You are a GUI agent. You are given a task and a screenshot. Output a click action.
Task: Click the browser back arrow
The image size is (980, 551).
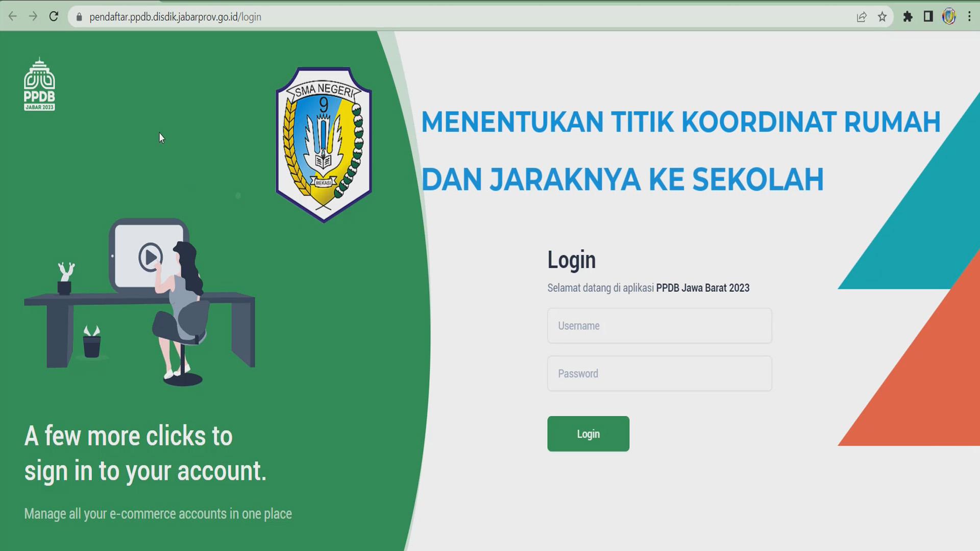tap(13, 16)
